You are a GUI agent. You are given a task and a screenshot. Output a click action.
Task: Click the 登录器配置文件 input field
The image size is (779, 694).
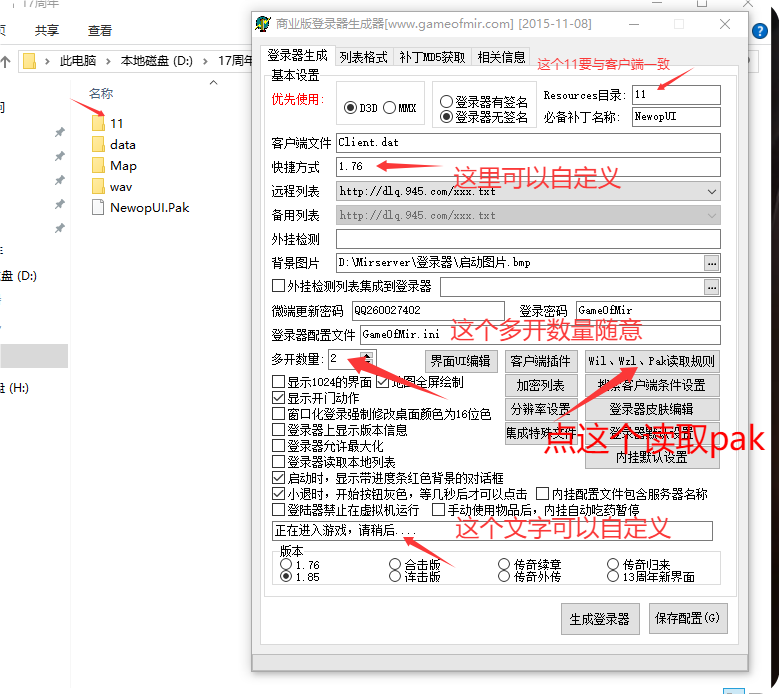coord(540,334)
